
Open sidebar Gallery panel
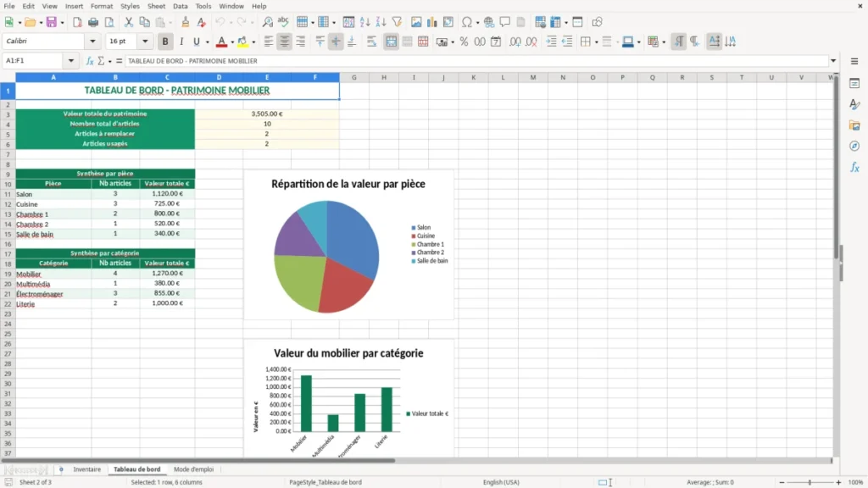(854, 125)
